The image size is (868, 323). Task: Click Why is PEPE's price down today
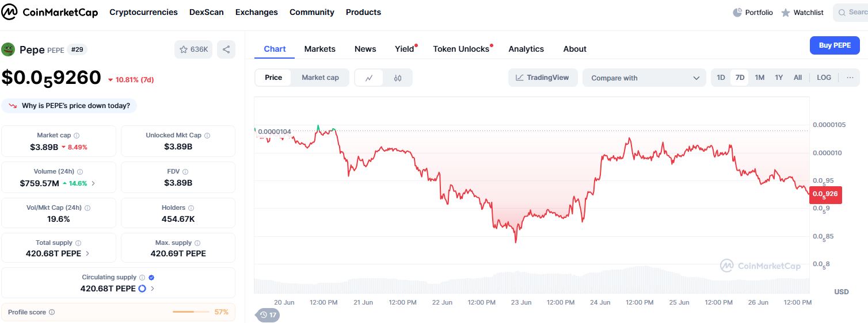[69, 106]
